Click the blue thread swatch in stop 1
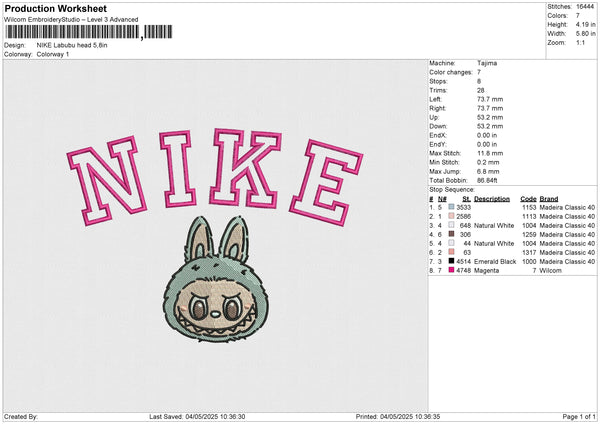 pos(451,207)
